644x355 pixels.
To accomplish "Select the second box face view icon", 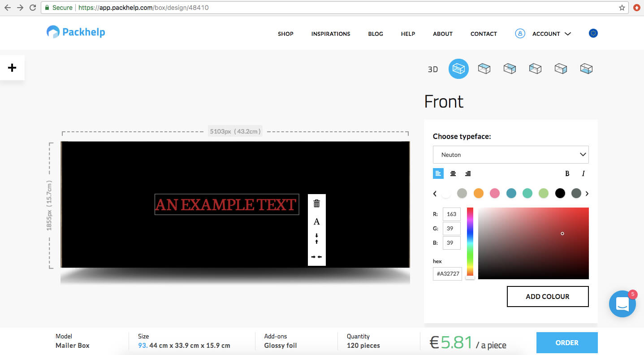I will click(x=484, y=69).
